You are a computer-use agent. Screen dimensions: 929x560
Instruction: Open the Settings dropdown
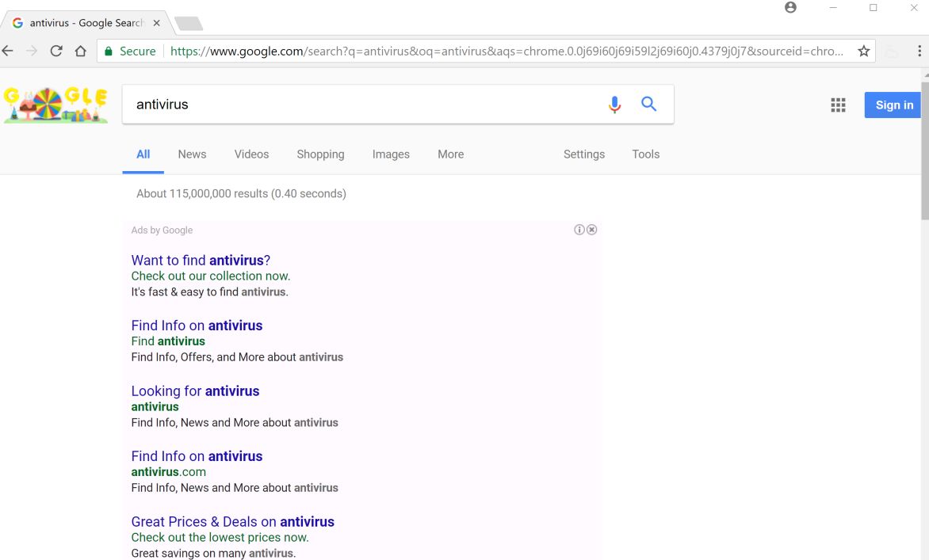point(583,154)
